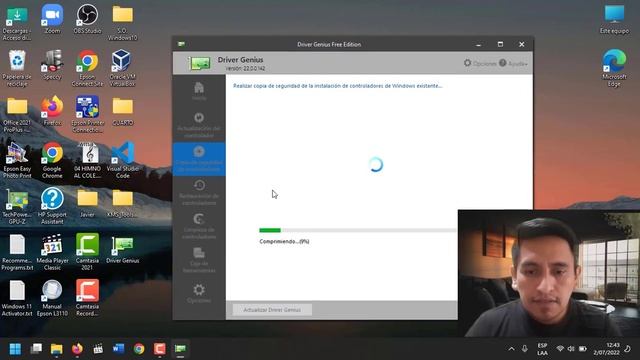Open the KMS Tools folder on the desktop
640x360 pixels.
pyautogui.click(x=122, y=203)
